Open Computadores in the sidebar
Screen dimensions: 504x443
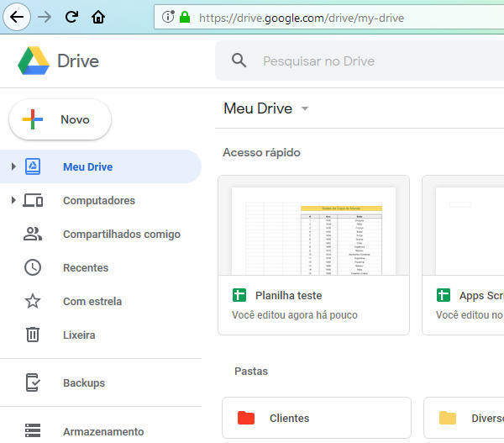click(99, 200)
